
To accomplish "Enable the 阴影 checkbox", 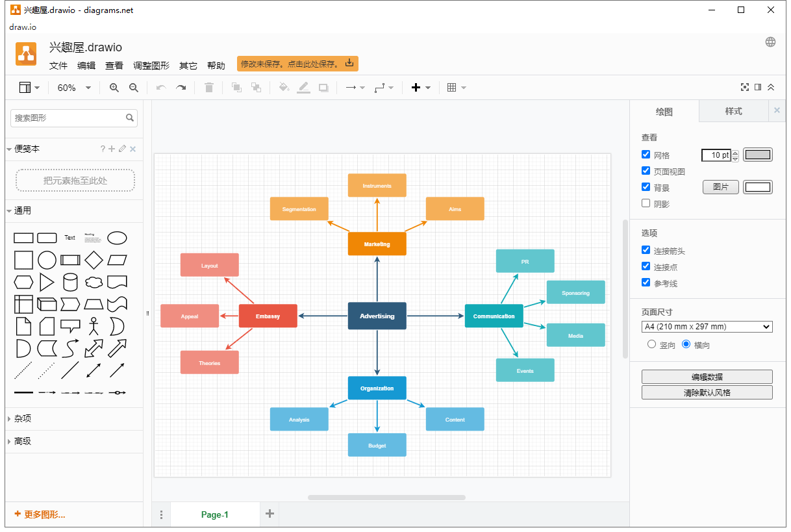I will [x=646, y=203].
